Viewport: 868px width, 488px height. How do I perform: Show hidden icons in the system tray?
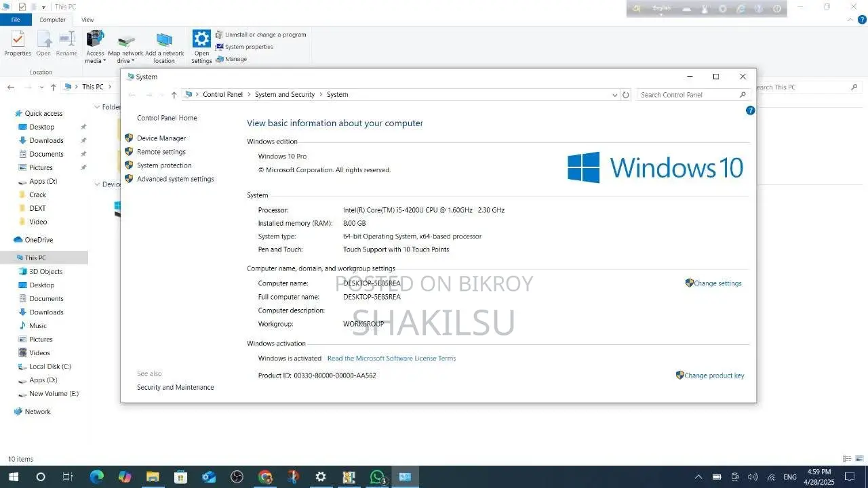tap(698, 477)
